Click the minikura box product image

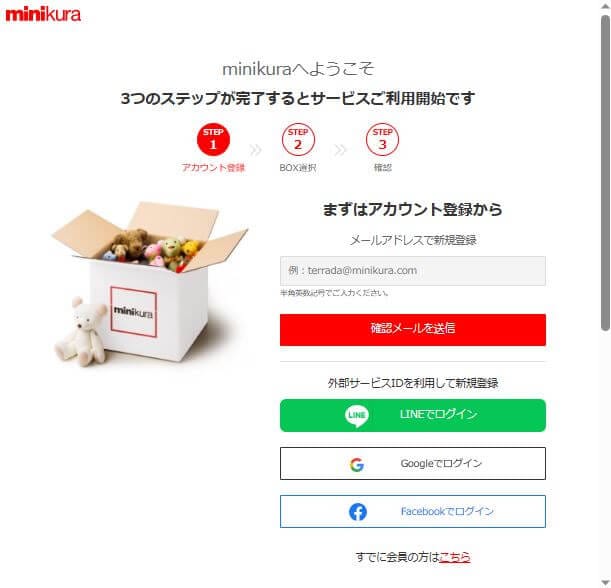point(150,284)
